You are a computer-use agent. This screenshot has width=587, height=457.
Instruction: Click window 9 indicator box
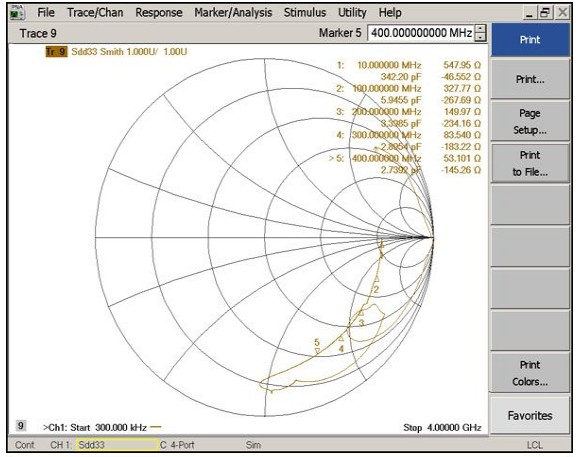(x=21, y=426)
